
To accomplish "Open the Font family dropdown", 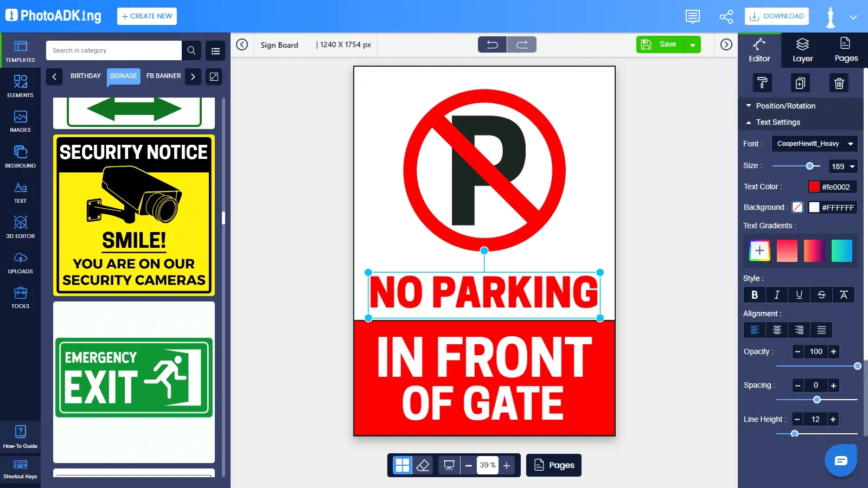I will 814,144.
